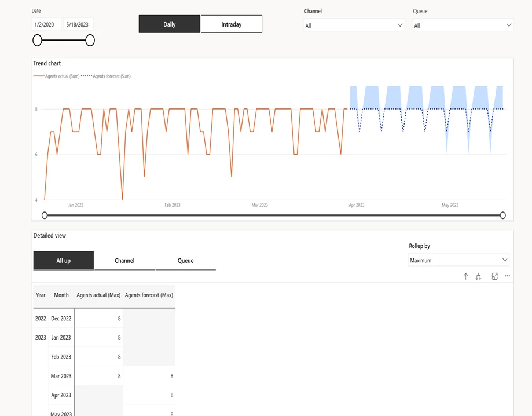Click the right handle of the chart zoom slider

(502, 215)
